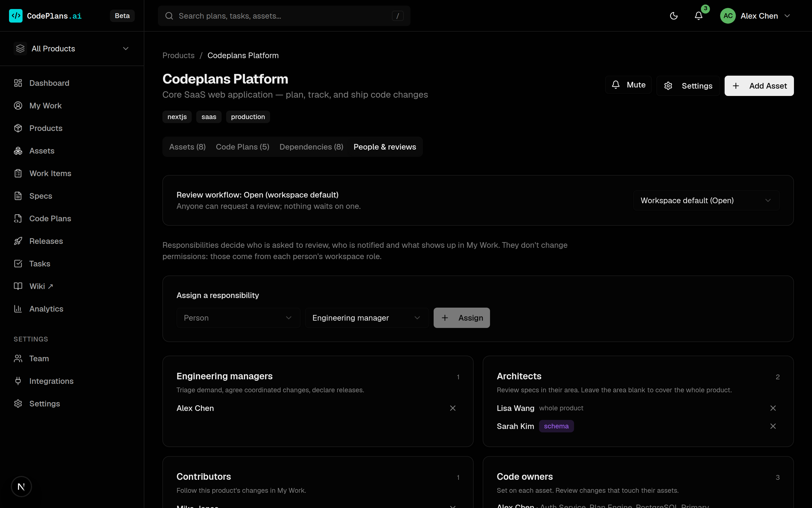Open notifications bell with 3 badge
Viewport: 812px width, 508px height.
699,16
